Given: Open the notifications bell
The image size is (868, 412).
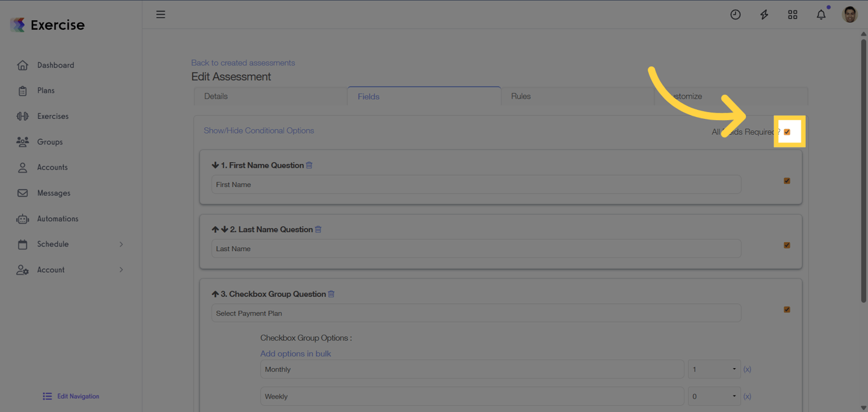Looking at the screenshot, I should click(821, 15).
